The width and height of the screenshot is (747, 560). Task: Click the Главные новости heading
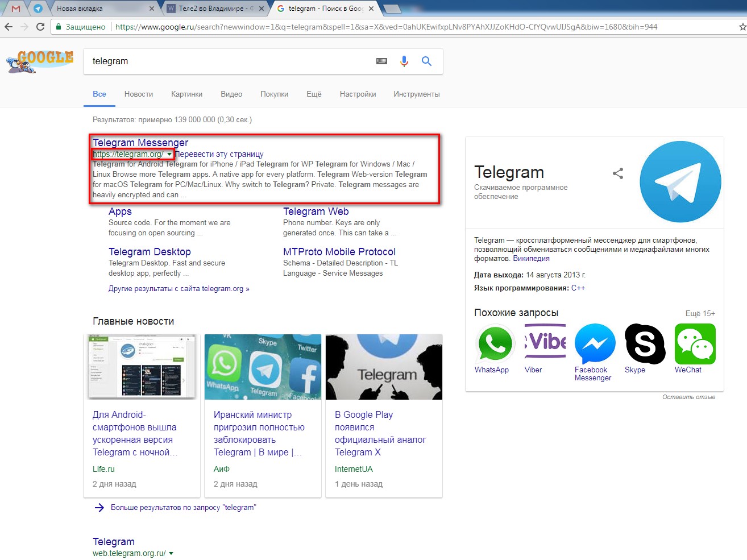134,321
